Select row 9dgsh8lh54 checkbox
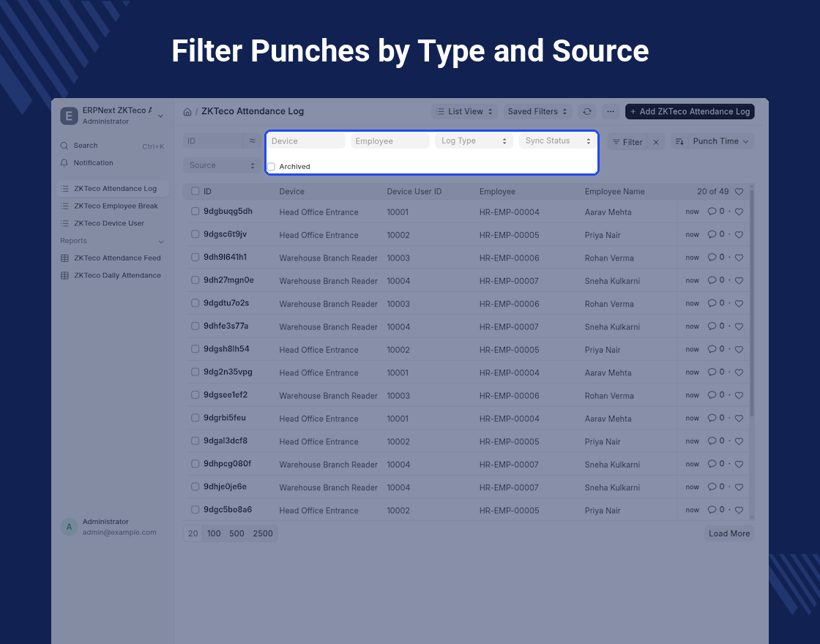820x644 pixels. (195, 349)
